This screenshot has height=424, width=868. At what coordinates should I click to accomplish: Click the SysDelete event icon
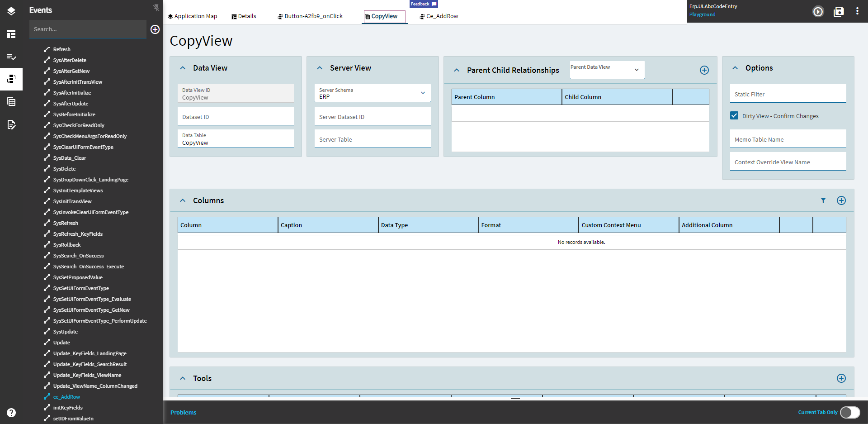click(x=47, y=169)
